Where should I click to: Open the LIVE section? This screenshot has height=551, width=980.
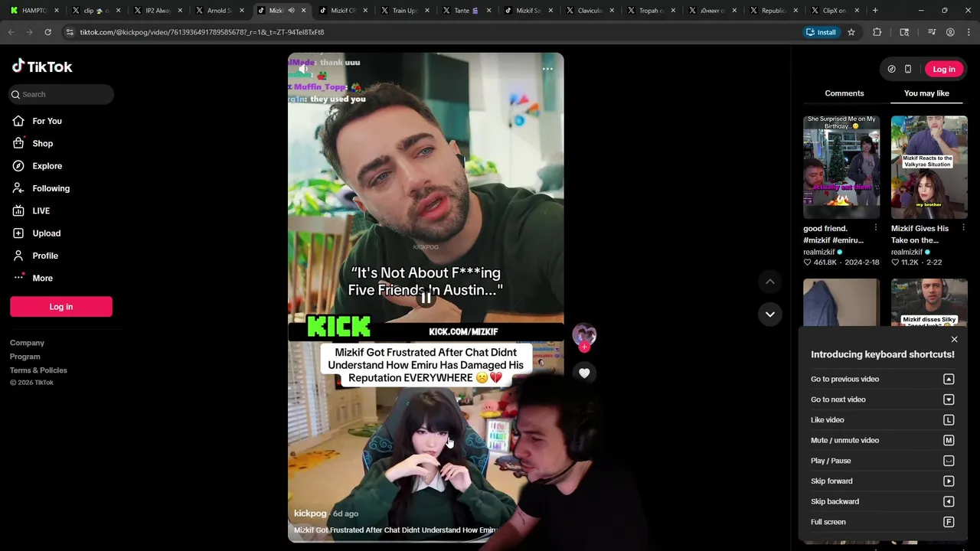point(41,210)
